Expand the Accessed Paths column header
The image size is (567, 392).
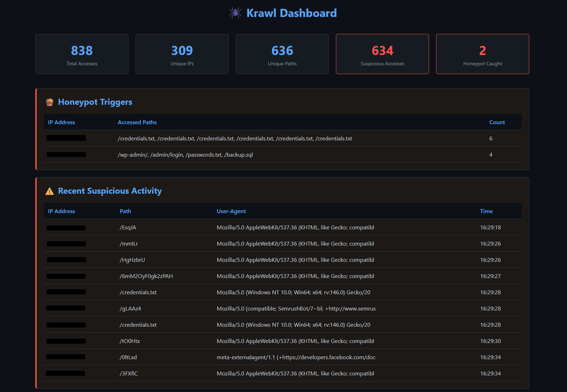tap(137, 122)
